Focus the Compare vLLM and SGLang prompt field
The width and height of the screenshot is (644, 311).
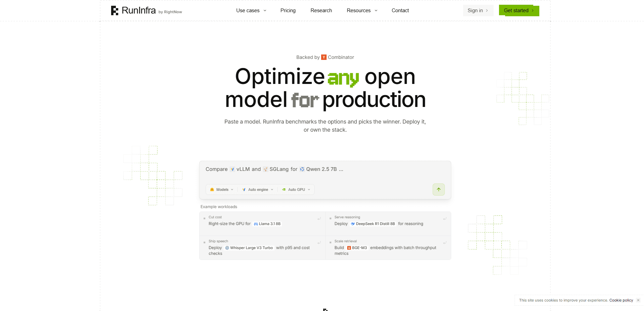click(325, 169)
